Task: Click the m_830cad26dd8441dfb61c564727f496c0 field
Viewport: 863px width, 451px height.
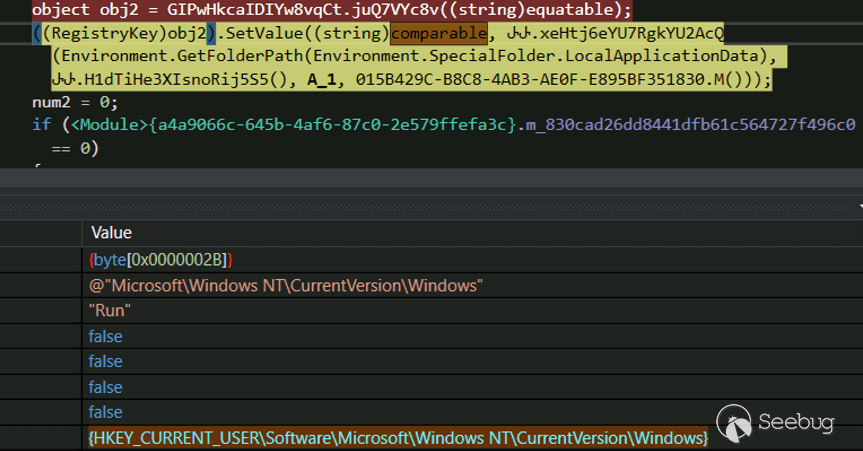Action: tap(691, 125)
